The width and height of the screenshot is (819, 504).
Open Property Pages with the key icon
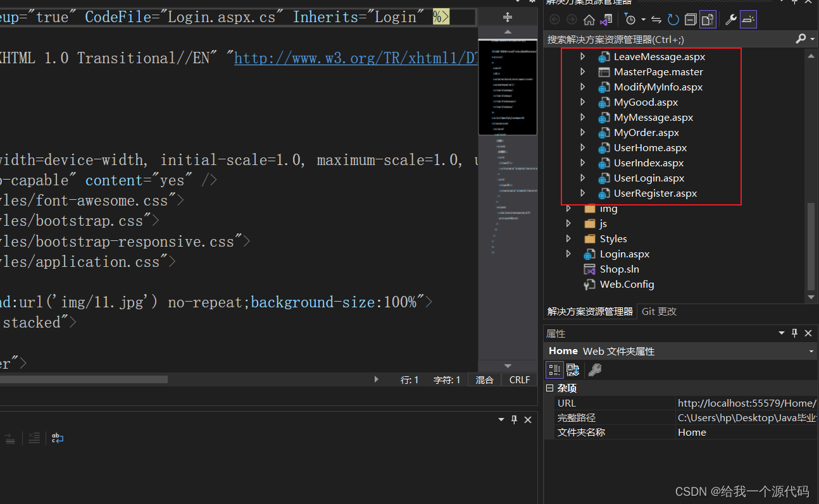595,371
